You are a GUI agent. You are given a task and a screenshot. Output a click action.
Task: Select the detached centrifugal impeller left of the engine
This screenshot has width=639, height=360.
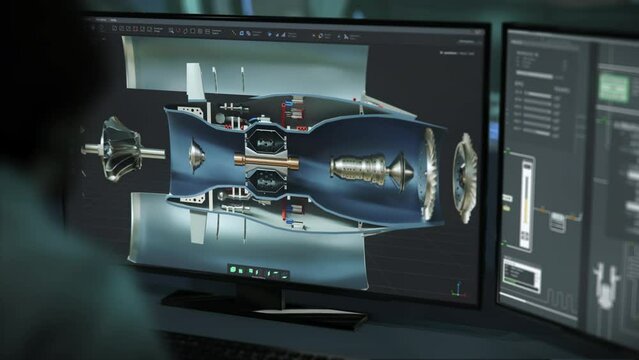coord(121,149)
